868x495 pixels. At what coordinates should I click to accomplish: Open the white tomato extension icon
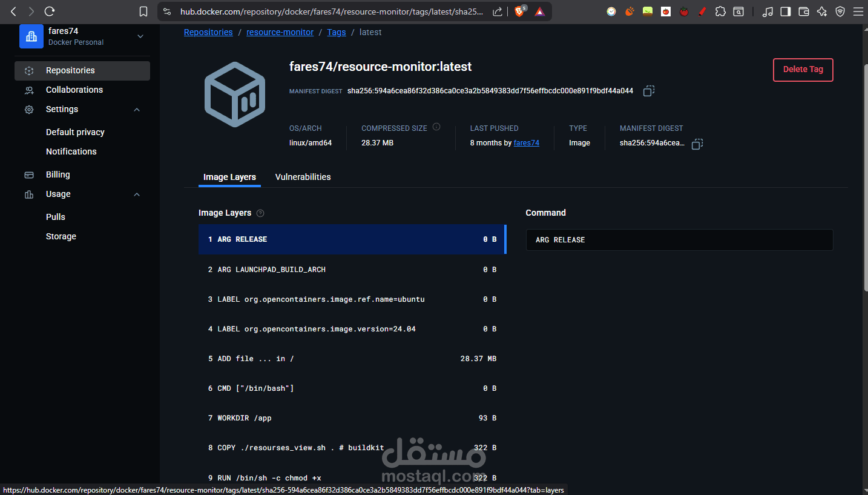point(666,12)
